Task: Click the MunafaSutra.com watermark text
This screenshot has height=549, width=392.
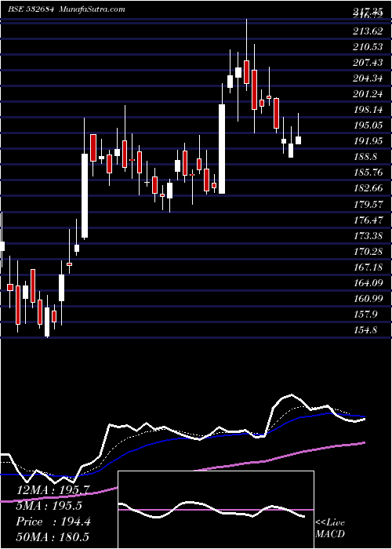Action: click(x=93, y=9)
